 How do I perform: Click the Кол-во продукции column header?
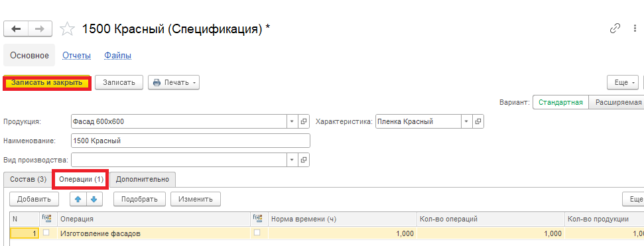(x=604, y=219)
